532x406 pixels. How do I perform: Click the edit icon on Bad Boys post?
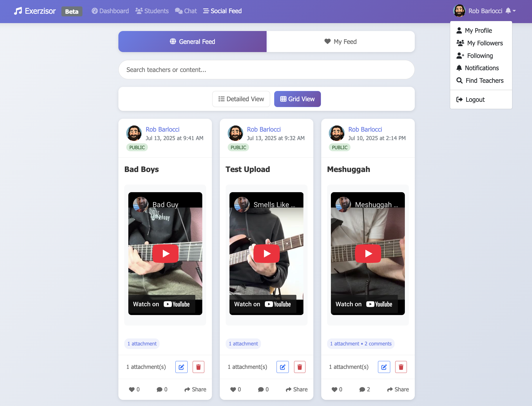(181, 367)
